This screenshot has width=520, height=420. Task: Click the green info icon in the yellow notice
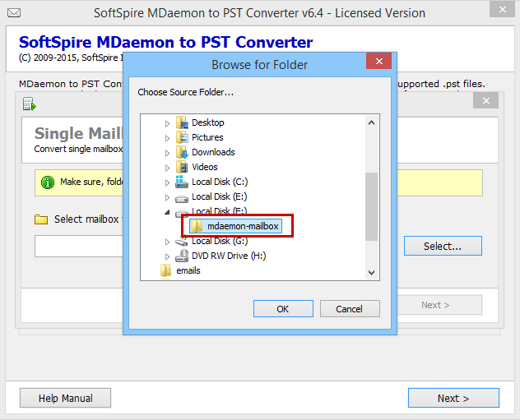click(48, 182)
